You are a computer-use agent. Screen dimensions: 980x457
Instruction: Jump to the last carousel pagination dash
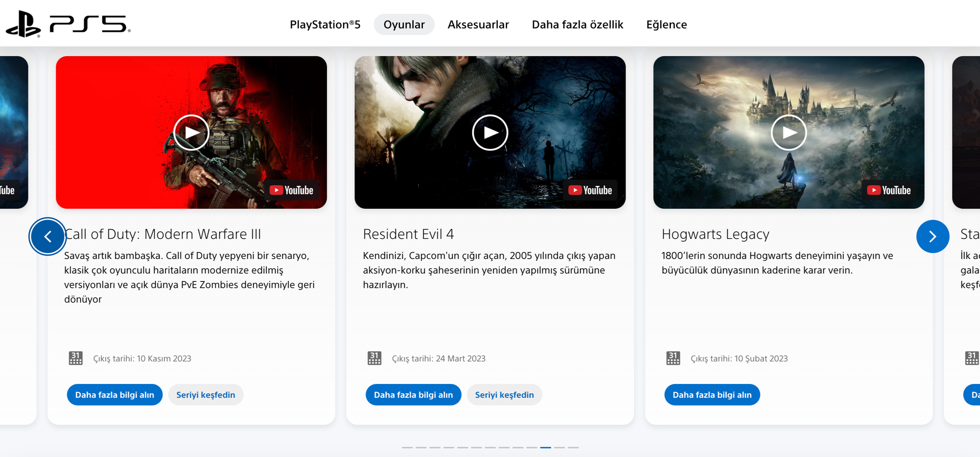point(573,447)
